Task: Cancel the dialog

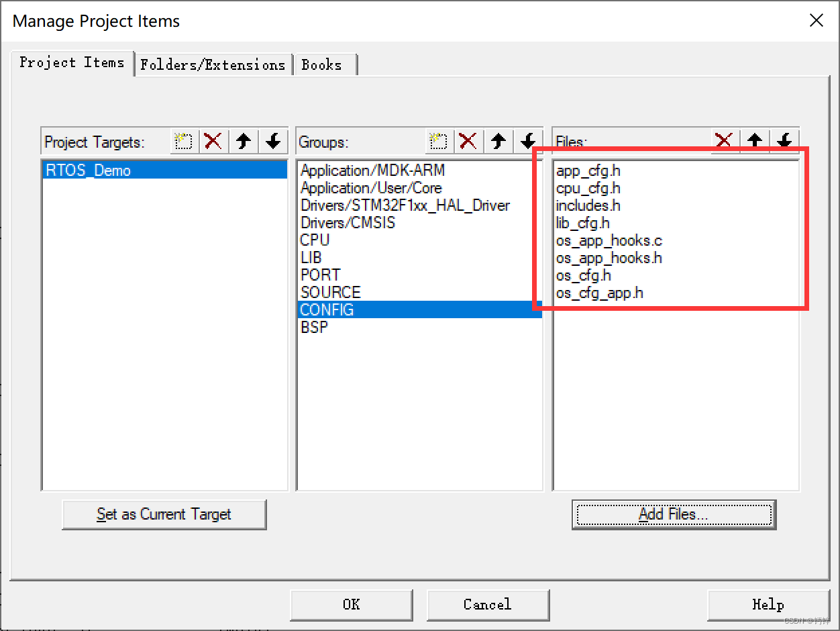Action: (x=488, y=605)
